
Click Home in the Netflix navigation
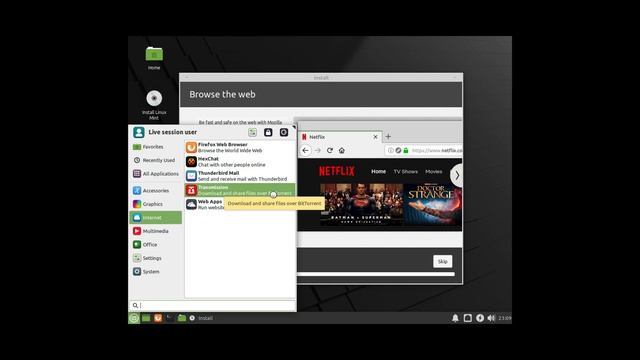(x=378, y=171)
